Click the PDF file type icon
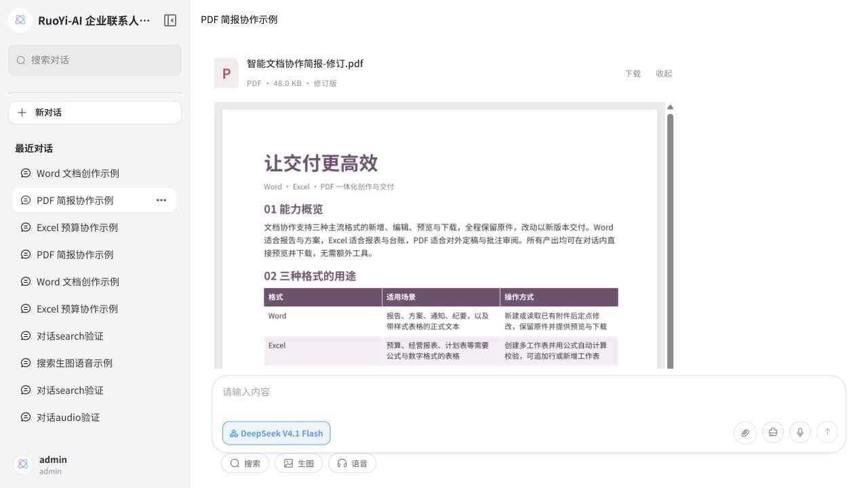868x488 pixels. coord(226,73)
